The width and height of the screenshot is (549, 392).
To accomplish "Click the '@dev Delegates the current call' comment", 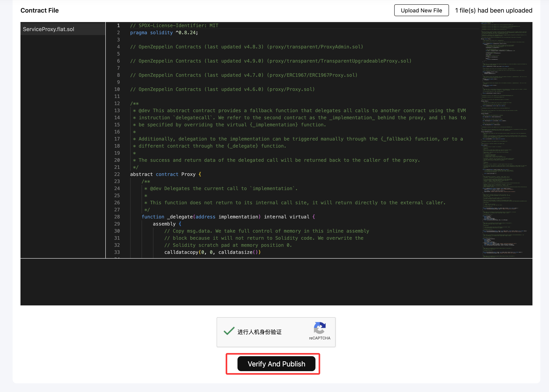I will click(221, 189).
